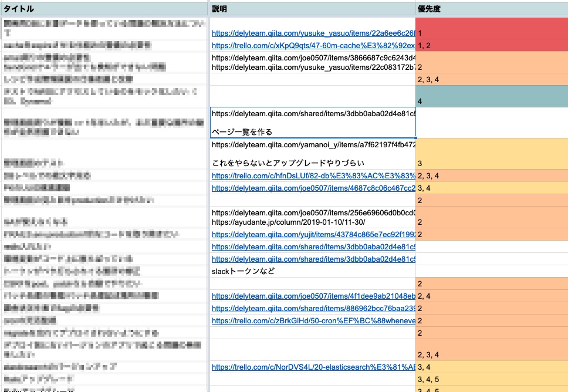This screenshot has width=568, height=392.
Task: Select the 説明 column header cell
Action: pos(313,9)
